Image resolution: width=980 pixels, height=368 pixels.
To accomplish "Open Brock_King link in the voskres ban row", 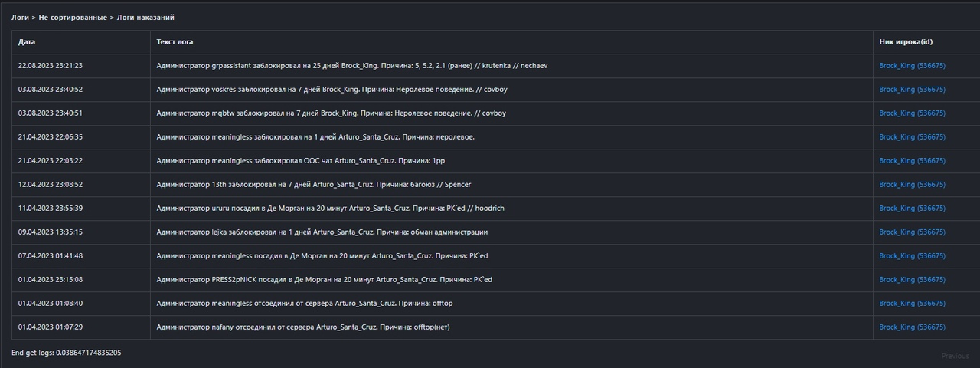I will [x=912, y=90].
